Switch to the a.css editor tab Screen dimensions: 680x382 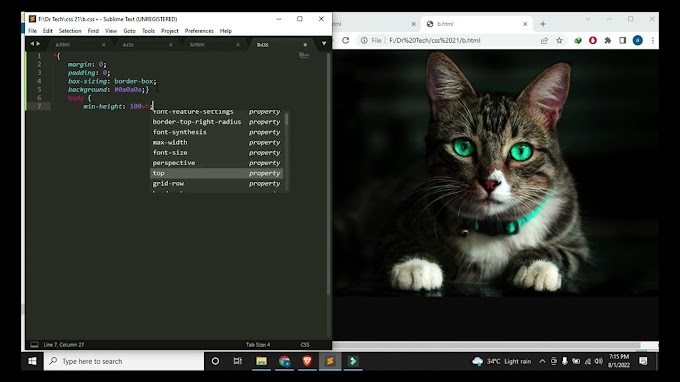tap(128, 44)
